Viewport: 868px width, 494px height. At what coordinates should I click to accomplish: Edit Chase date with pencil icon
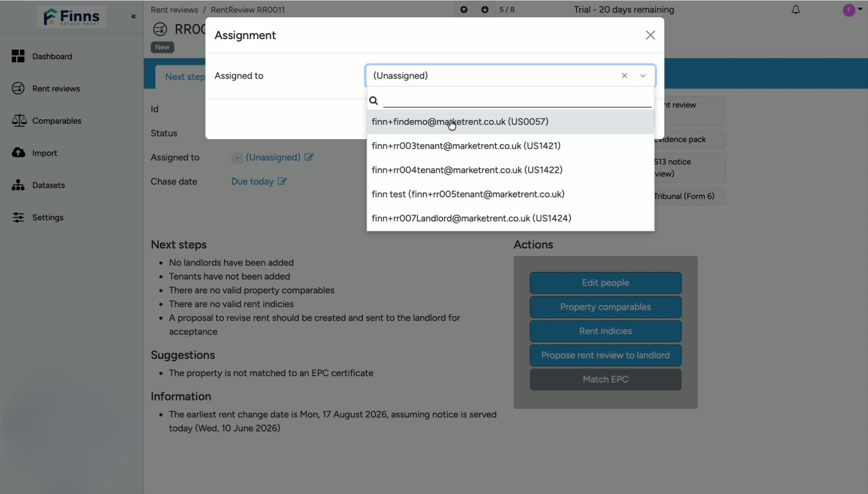point(282,181)
